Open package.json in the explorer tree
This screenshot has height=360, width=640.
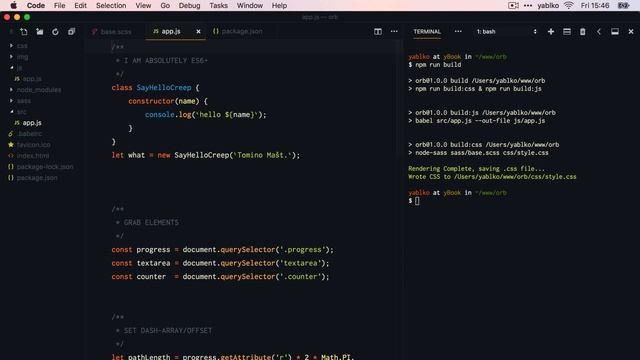pyautogui.click(x=37, y=178)
